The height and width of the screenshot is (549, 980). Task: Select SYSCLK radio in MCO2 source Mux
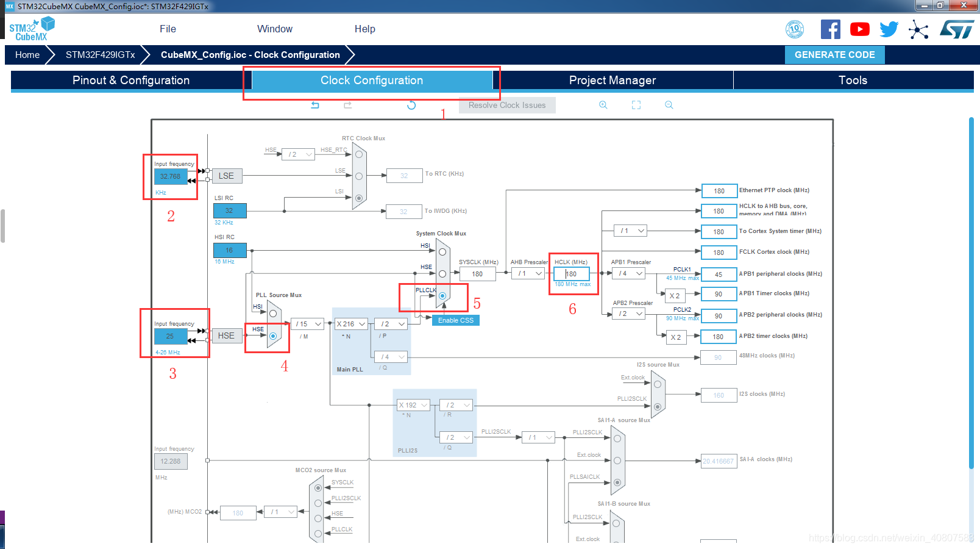[318, 487]
